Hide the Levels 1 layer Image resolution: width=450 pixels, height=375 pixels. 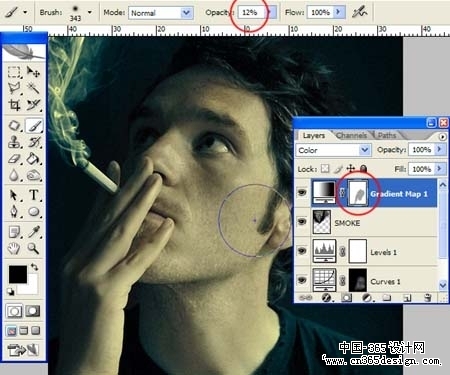coord(302,251)
